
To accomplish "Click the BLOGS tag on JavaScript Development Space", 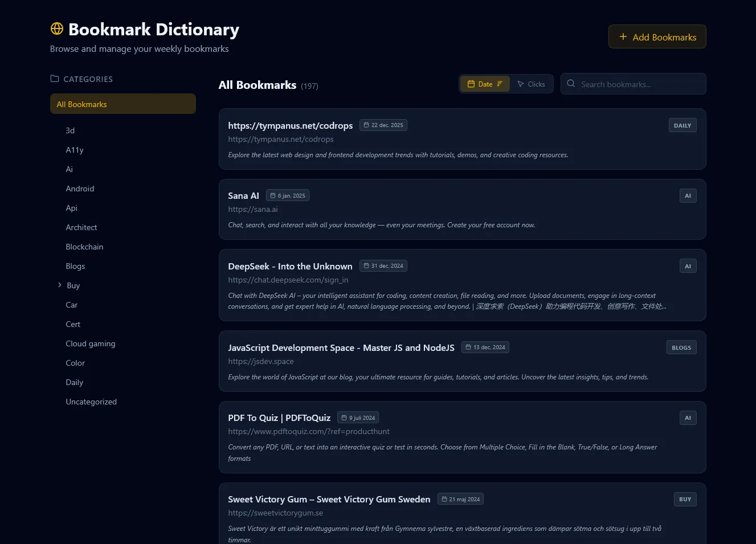I will click(681, 347).
